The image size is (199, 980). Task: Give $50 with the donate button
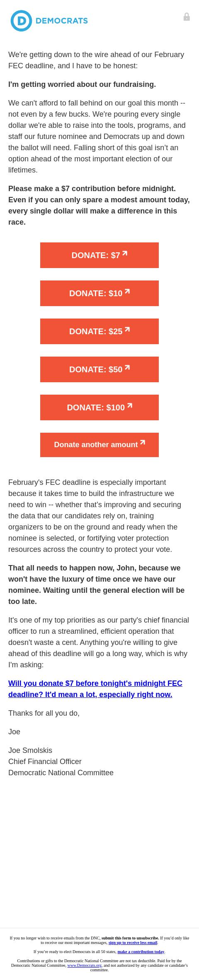[99, 369]
